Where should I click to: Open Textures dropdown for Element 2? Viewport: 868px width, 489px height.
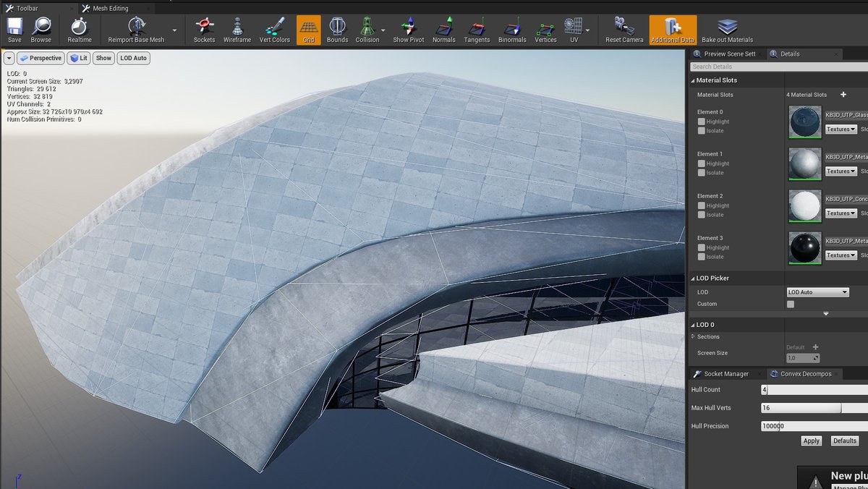[841, 213]
